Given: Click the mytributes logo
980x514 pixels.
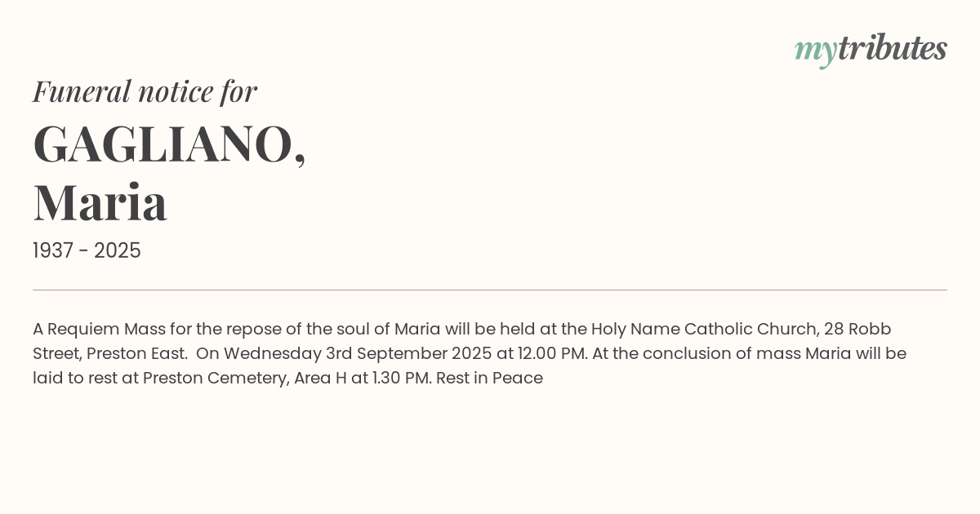Looking at the screenshot, I should [x=871, y=49].
